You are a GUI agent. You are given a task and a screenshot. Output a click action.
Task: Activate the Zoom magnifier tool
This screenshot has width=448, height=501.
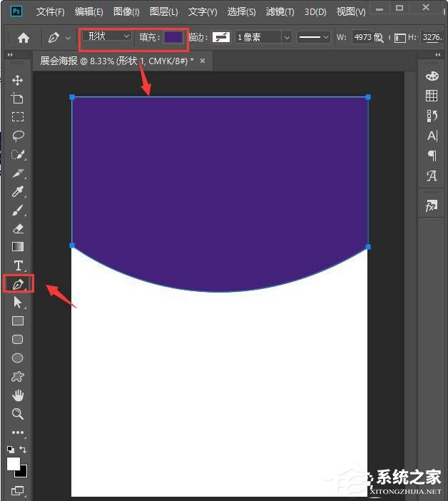(x=18, y=414)
